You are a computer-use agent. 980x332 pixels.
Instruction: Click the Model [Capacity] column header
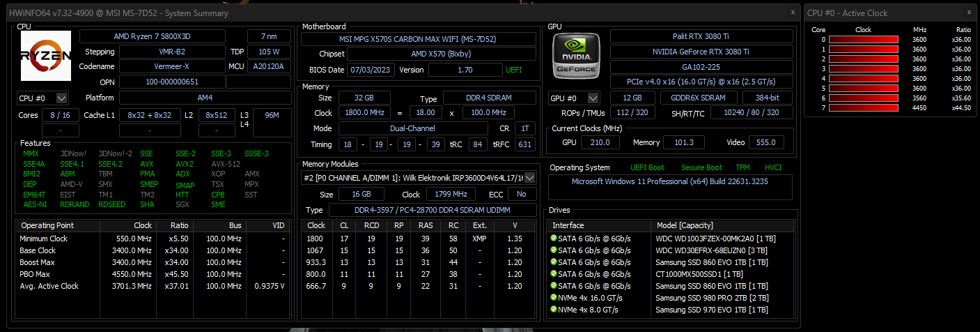[x=722, y=225]
